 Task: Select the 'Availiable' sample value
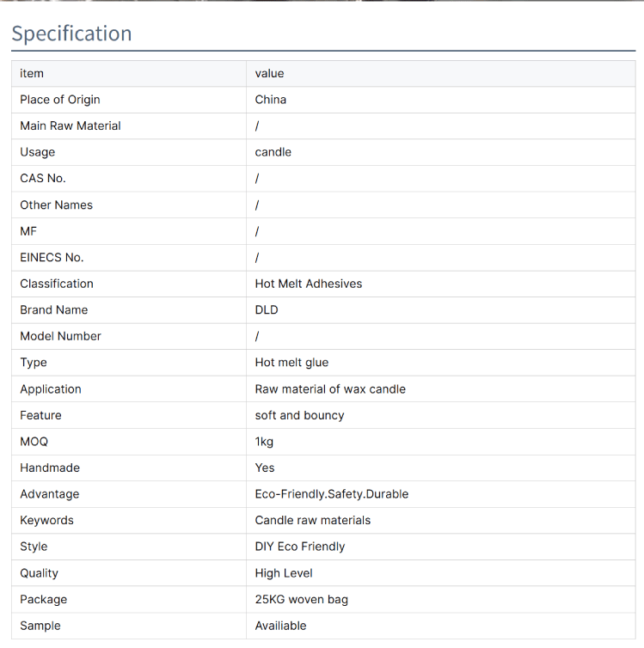coord(281,626)
